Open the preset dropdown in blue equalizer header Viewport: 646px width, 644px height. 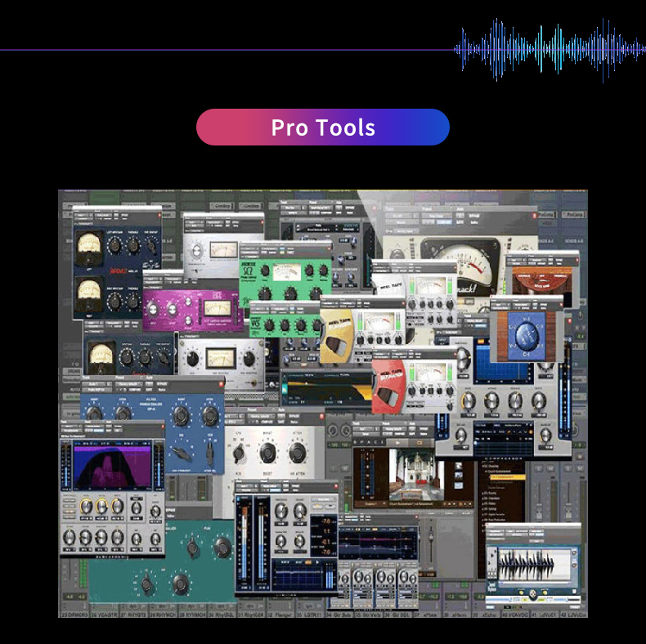128,384
